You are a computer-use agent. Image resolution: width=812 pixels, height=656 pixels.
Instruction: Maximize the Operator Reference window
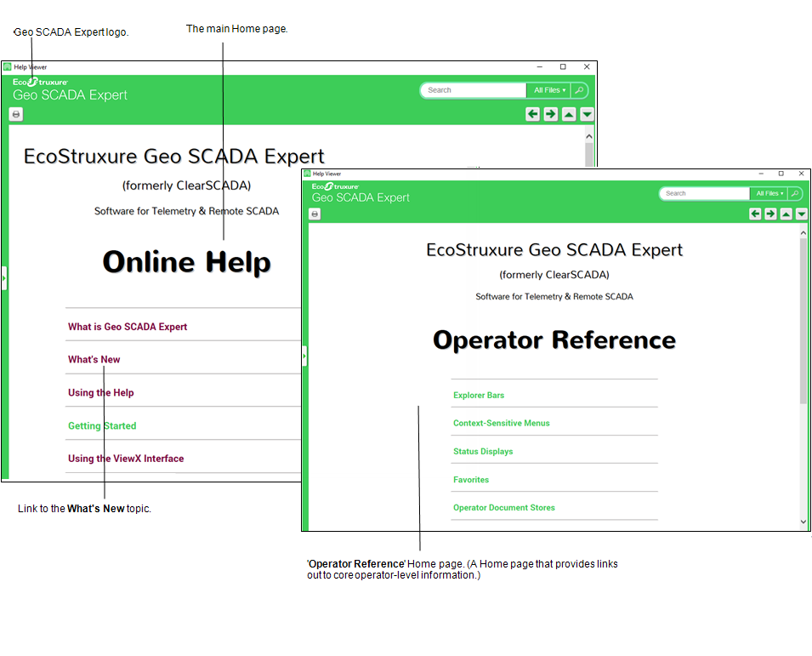click(781, 174)
